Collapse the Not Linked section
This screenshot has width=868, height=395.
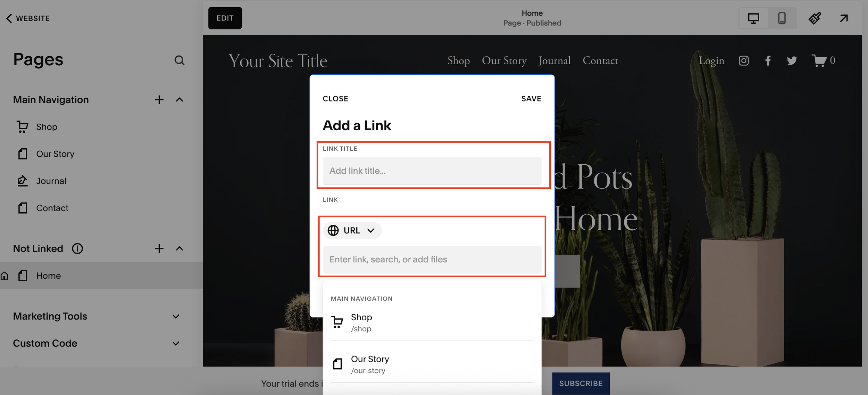coord(179,248)
